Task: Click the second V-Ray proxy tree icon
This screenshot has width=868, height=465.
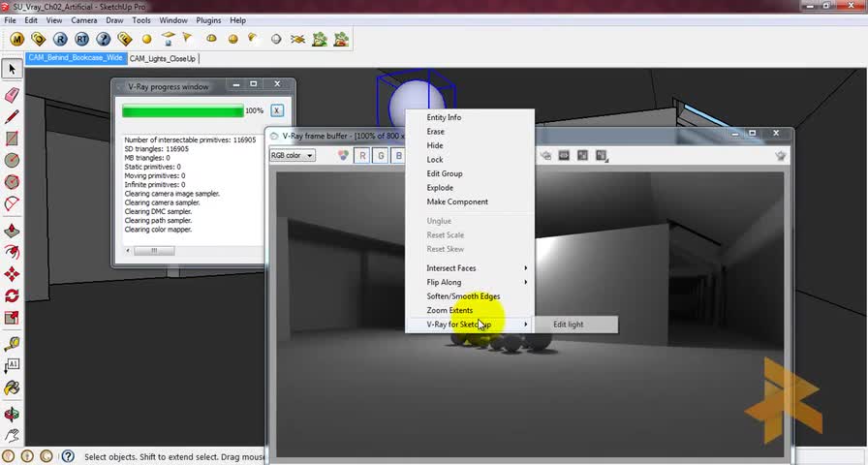Action: [341, 40]
